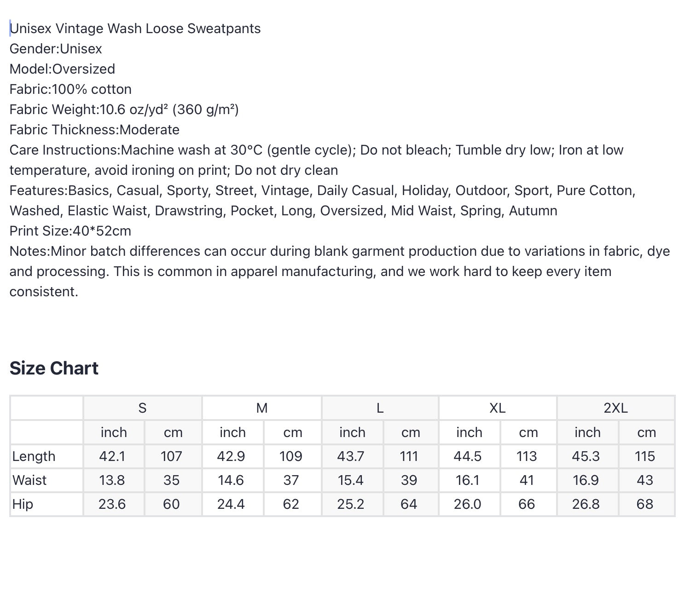Click the Care Instructions text
Image resolution: width=685 pixels, height=616 pixels.
coord(316,160)
